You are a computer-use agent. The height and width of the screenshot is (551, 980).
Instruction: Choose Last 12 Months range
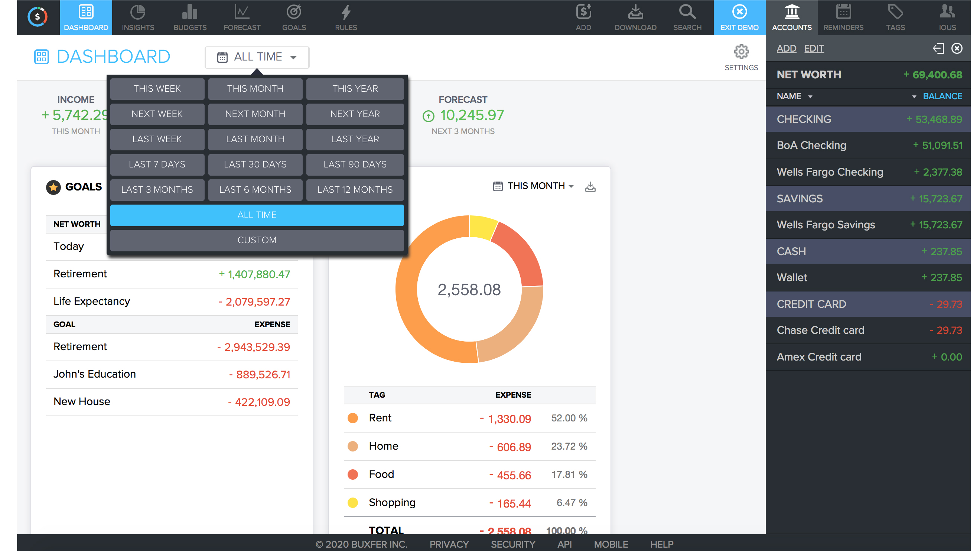(355, 190)
